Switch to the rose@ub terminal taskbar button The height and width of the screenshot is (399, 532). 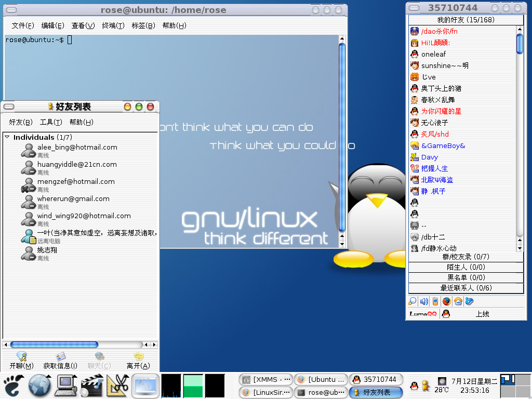(x=321, y=392)
